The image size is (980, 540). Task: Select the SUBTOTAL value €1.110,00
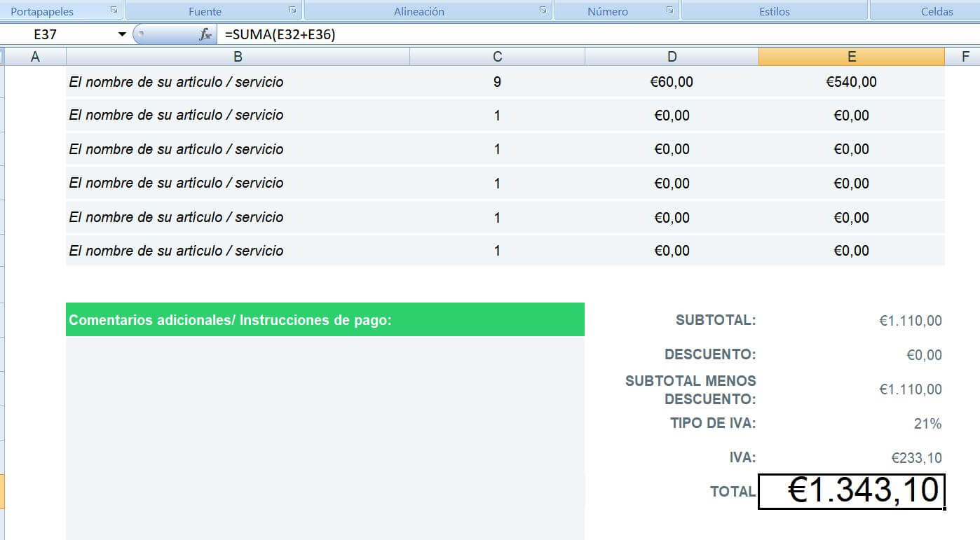point(911,321)
